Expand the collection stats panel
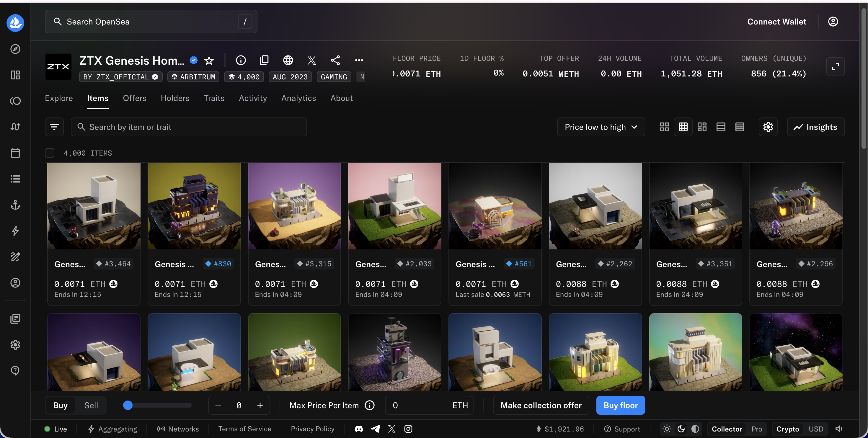The height and width of the screenshot is (438, 868). 835,67
